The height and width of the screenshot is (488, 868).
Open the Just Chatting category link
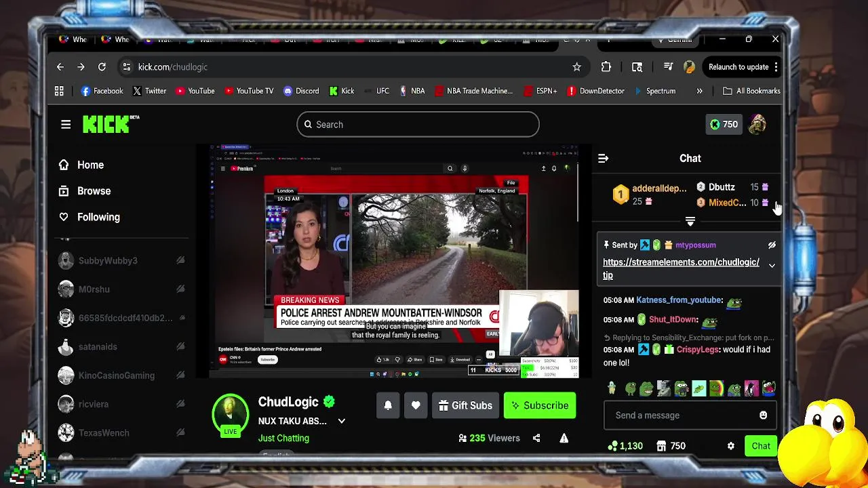point(283,438)
